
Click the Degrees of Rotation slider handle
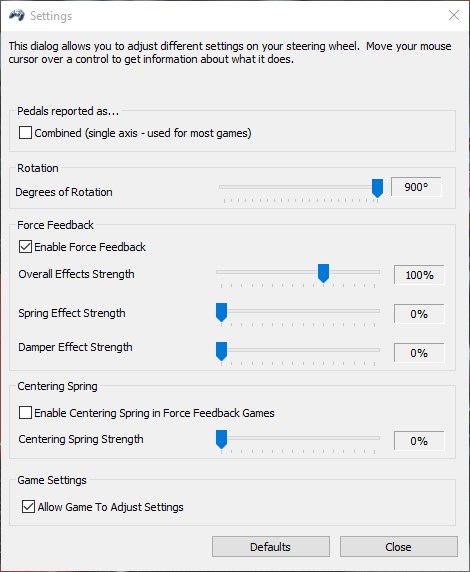(x=377, y=188)
